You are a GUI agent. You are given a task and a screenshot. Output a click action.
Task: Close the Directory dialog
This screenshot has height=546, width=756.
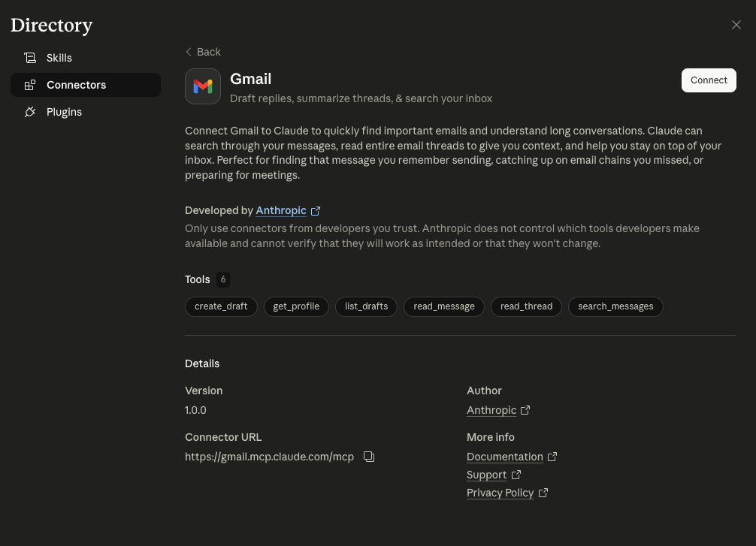click(x=736, y=25)
